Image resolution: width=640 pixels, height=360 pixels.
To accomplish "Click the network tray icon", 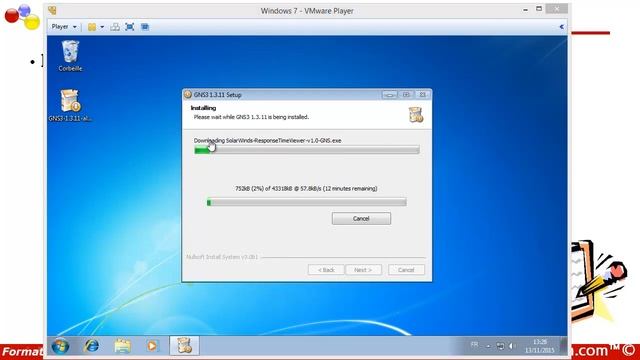I will coord(500,346).
